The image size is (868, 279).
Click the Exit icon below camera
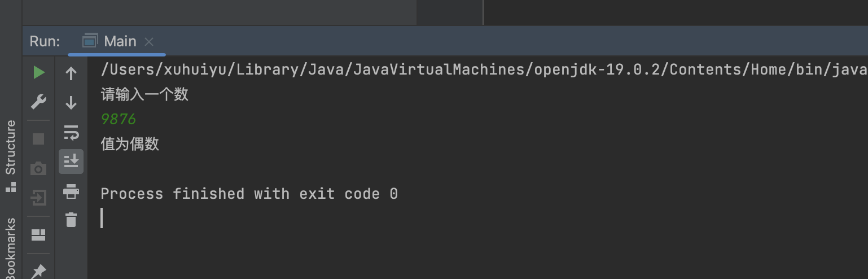point(38,198)
